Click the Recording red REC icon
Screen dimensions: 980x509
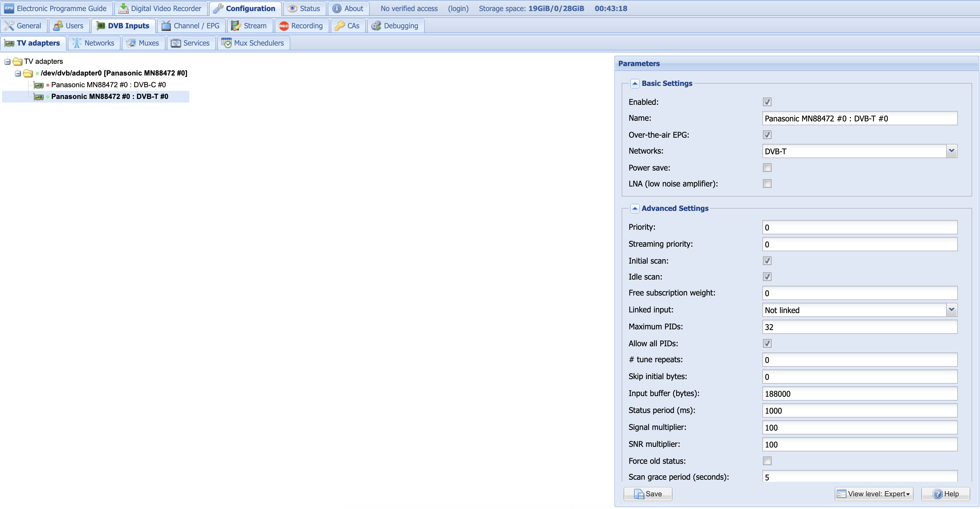[283, 26]
